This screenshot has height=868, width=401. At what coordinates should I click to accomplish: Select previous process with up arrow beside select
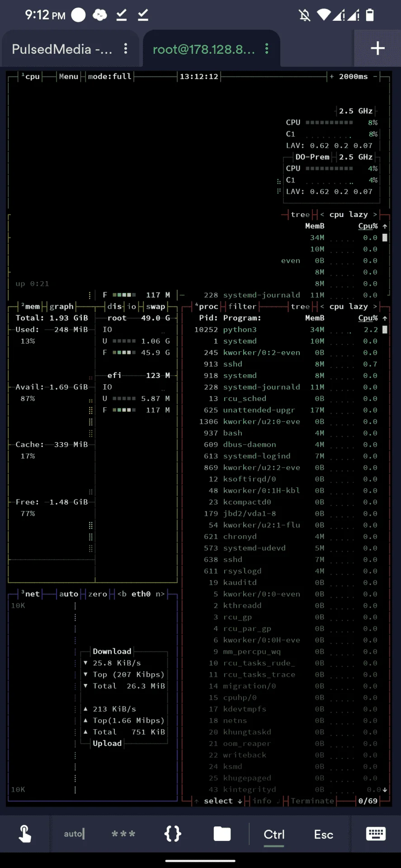[197, 801]
